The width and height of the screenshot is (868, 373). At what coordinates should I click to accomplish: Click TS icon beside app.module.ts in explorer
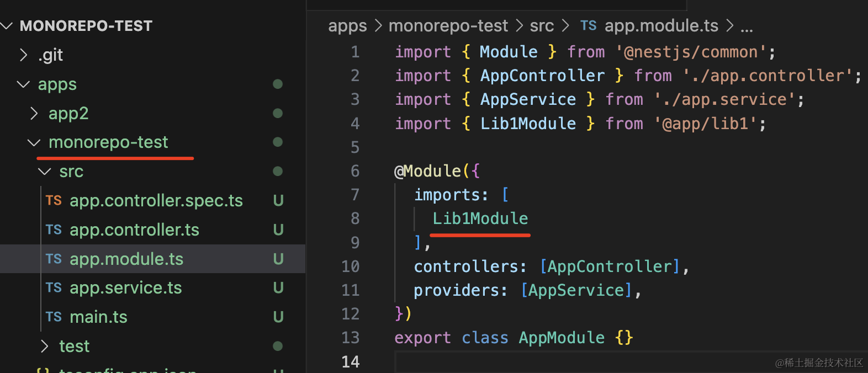point(54,259)
